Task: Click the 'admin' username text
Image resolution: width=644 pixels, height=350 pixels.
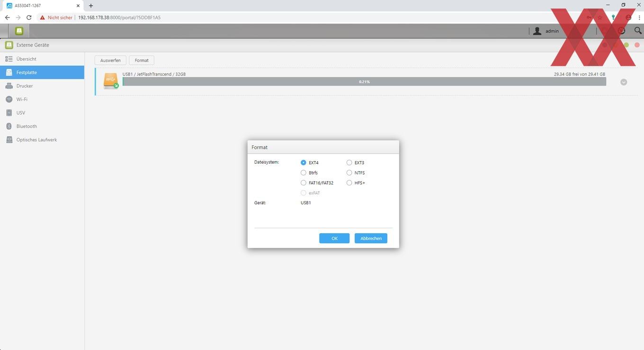Action: tap(552, 31)
